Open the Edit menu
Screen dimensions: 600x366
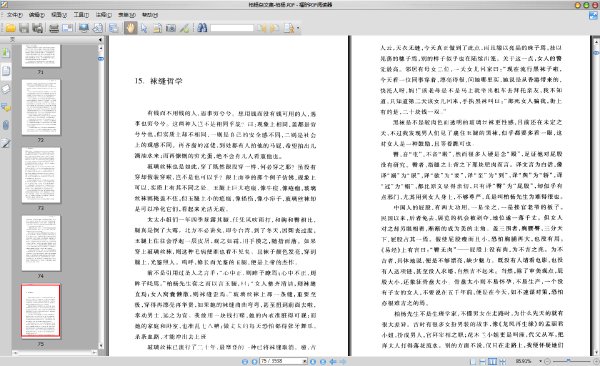click(37, 15)
